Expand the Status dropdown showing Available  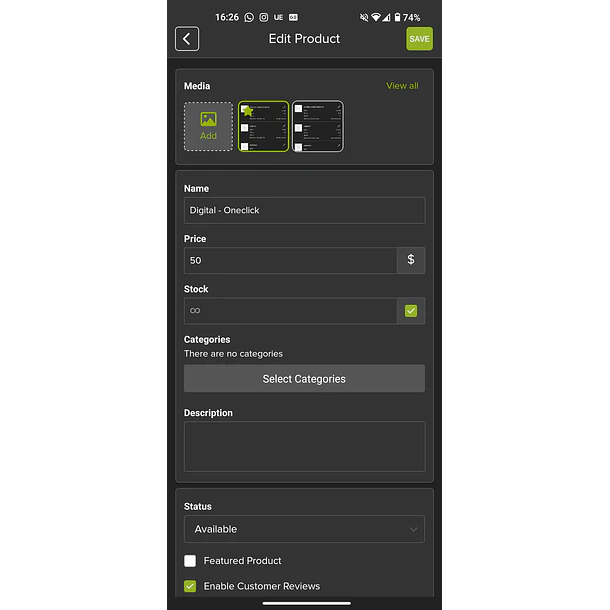pos(304,529)
